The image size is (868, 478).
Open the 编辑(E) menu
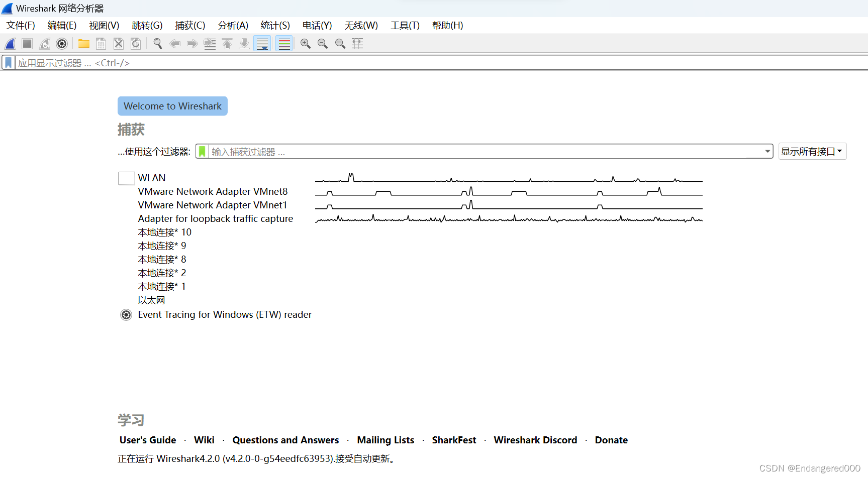click(62, 26)
